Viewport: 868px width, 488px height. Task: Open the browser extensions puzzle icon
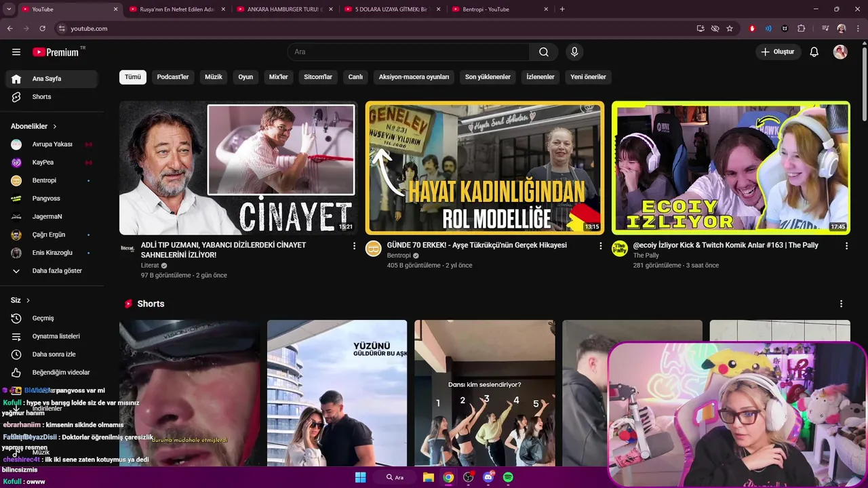802,28
